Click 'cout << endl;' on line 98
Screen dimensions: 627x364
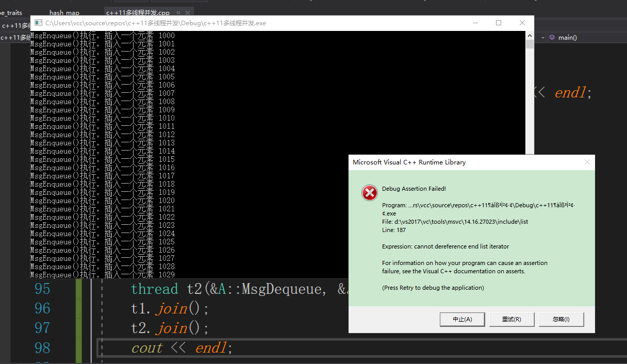click(x=182, y=348)
